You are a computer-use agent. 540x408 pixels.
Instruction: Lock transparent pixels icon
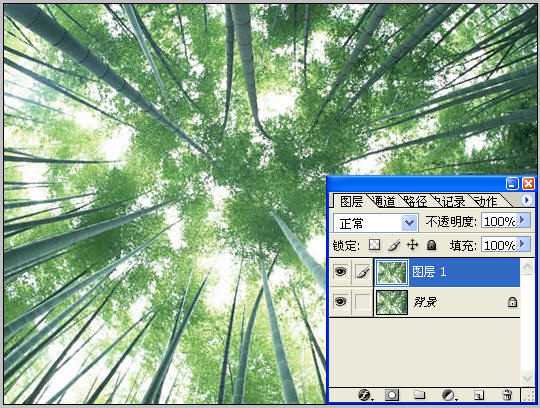click(x=374, y=245)
